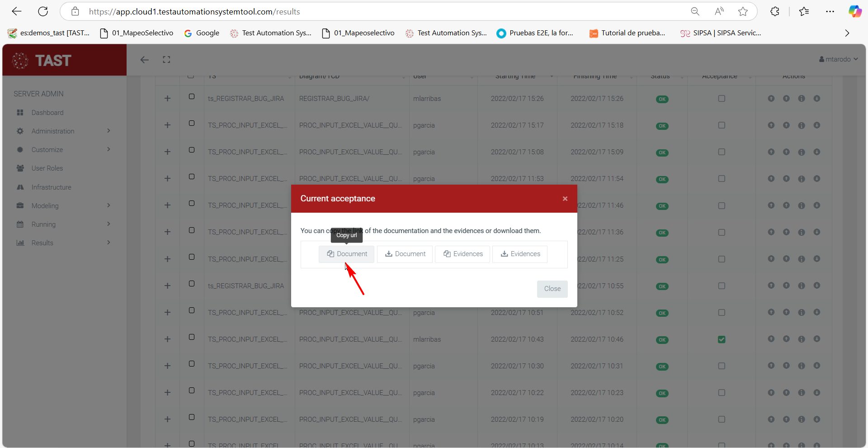
Task: Open the mtarodo user dropdown
Action: coord(838,59)
